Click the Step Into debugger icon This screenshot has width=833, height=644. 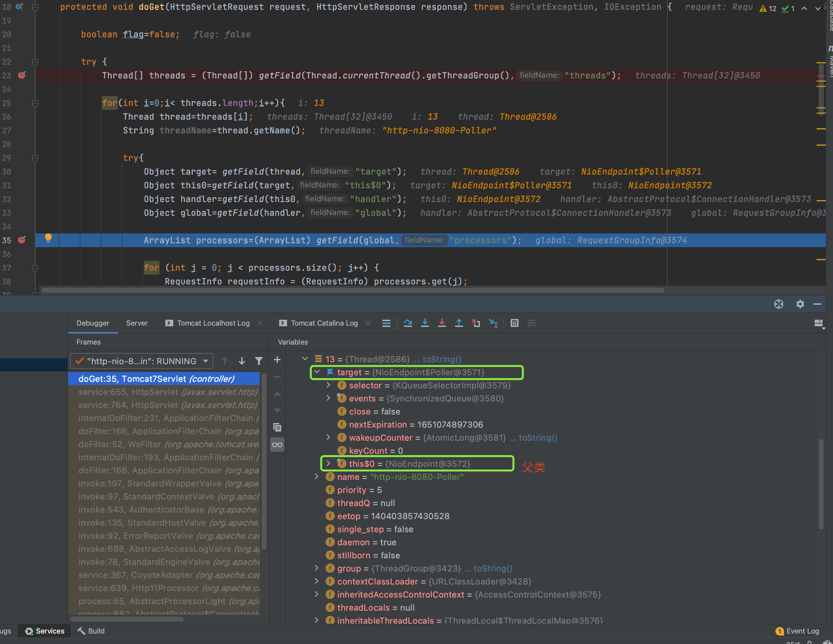click(424, 323)
